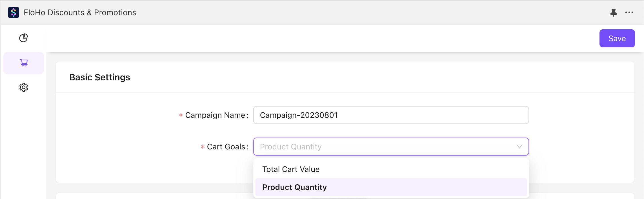The width and height of the screenshot is (644, 199).
Task: Click the Cart Goals label
Action: point(226,147)
